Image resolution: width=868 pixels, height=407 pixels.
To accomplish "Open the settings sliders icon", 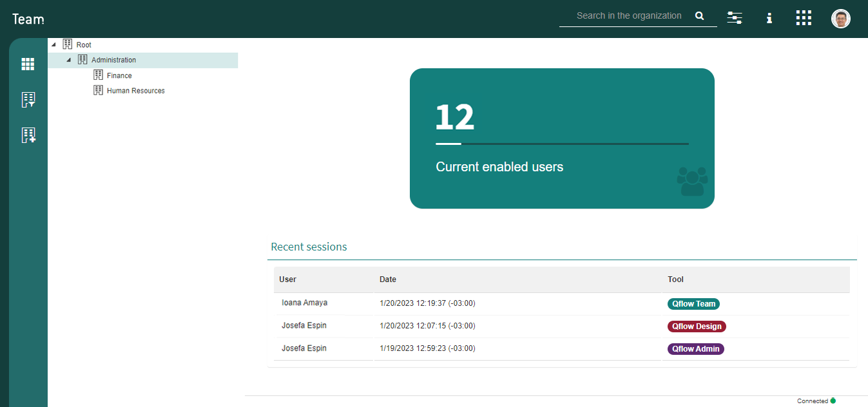I will tap(735, 18).
